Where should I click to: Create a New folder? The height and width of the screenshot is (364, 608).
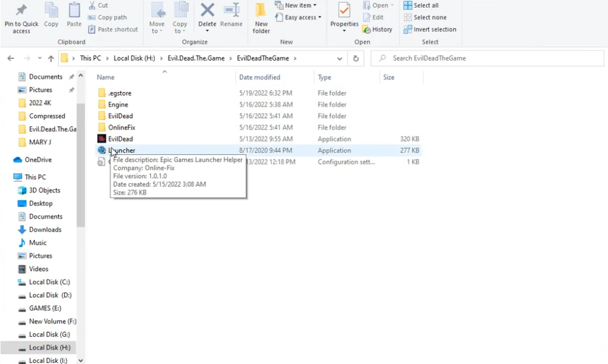tap(261, 18)
